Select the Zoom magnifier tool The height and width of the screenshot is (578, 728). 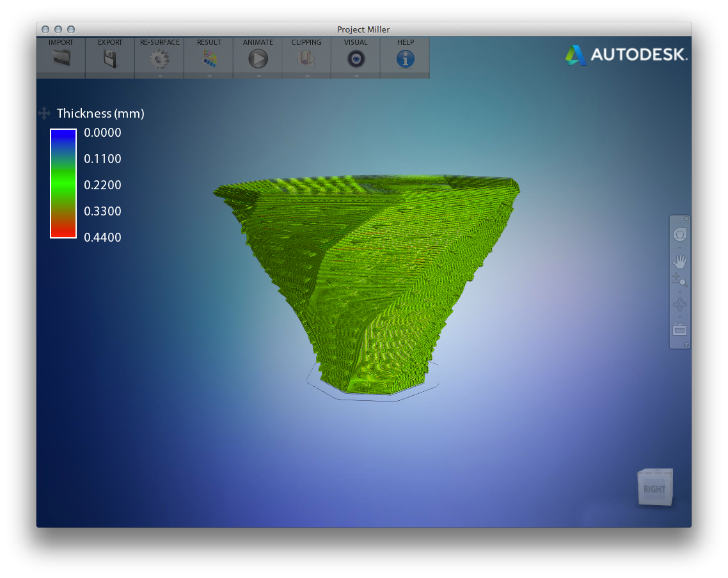(679, 279)
